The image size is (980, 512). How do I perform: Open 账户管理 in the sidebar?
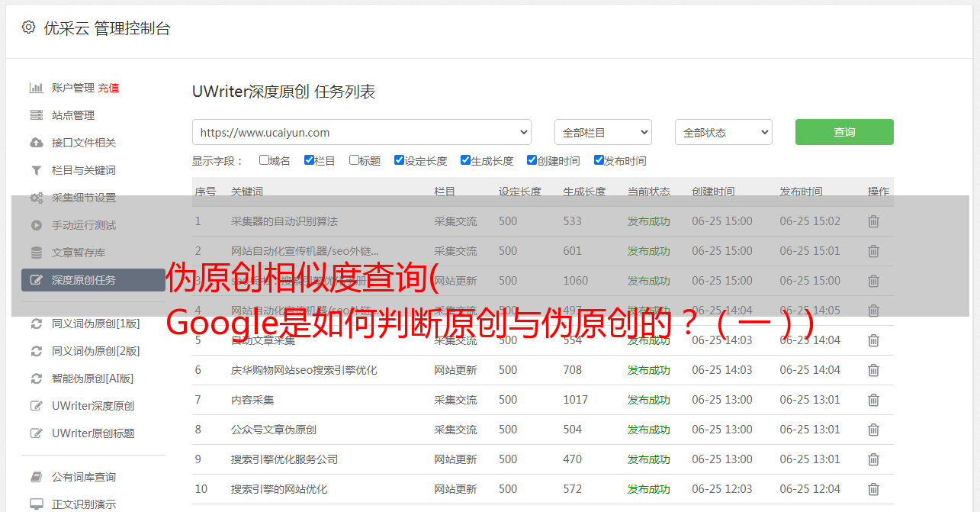click(73, 88)
